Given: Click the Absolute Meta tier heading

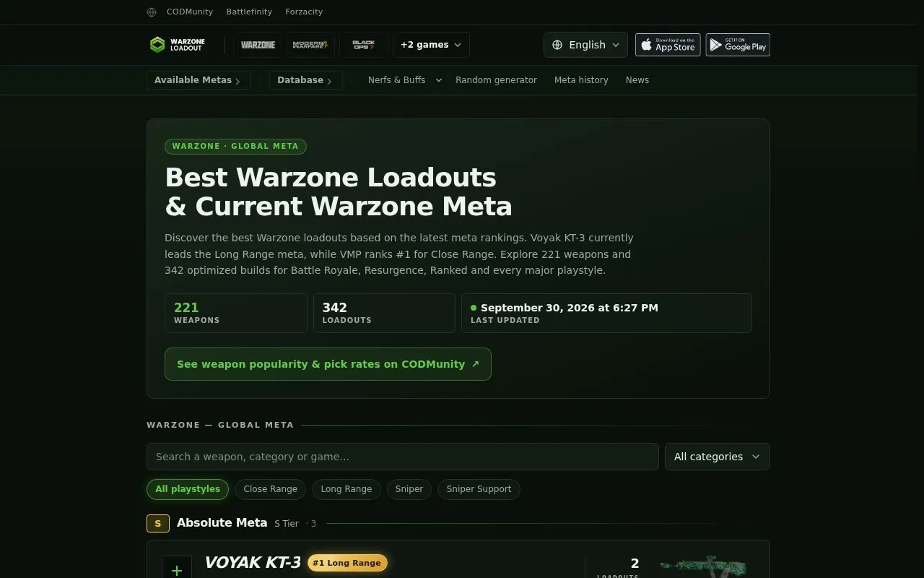Looking at the screenshot, I should pyautogui.click(x=222, y=522).
